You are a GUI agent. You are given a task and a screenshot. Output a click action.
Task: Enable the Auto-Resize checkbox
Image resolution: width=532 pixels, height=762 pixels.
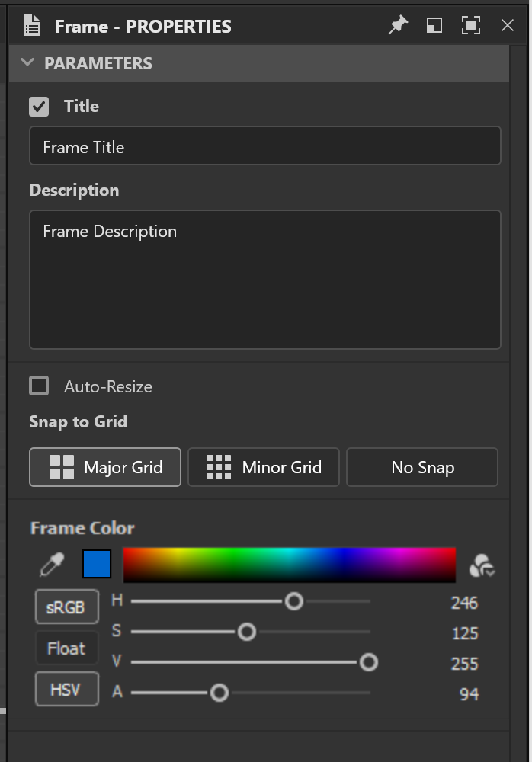point(39,386)
